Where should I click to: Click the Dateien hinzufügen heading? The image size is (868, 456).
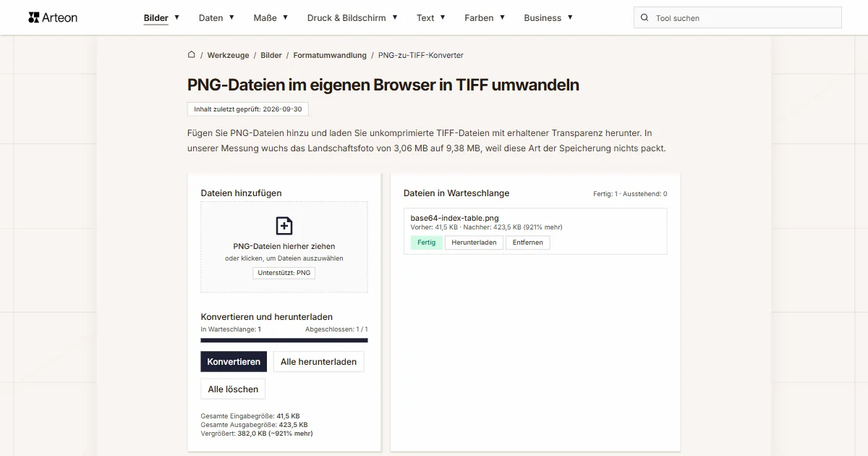tap(242, 193)
